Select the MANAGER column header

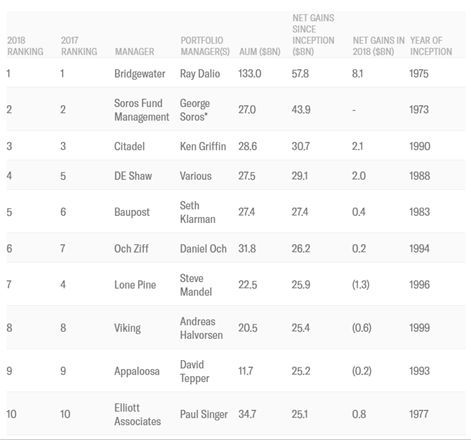(x=135, y=52)
